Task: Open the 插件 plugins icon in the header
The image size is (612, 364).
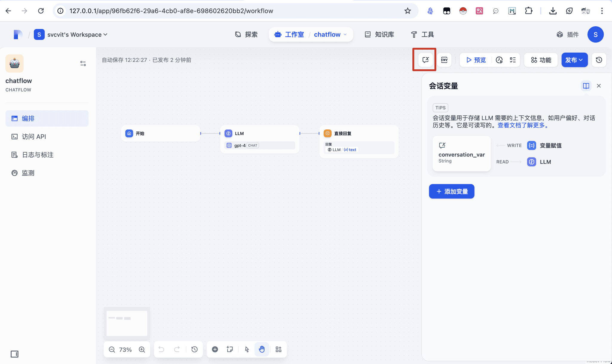Action: (x=567, y=34)
